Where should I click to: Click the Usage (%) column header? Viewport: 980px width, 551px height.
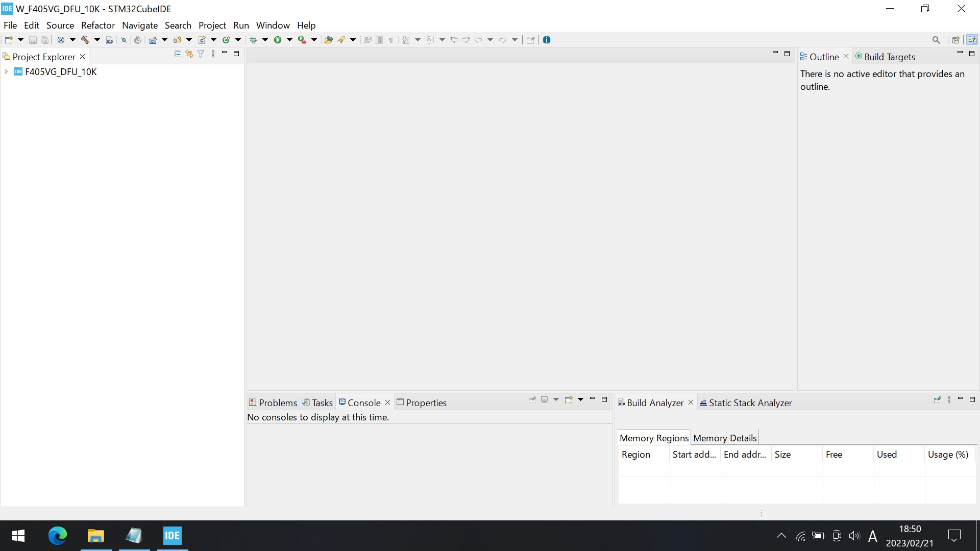[950, 454]
